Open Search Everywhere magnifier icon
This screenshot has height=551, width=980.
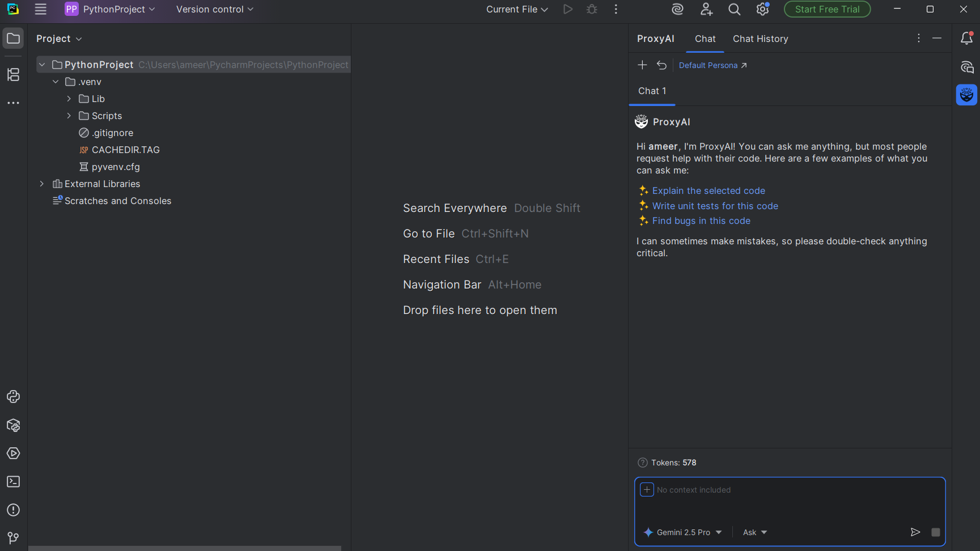click(735, 9)
